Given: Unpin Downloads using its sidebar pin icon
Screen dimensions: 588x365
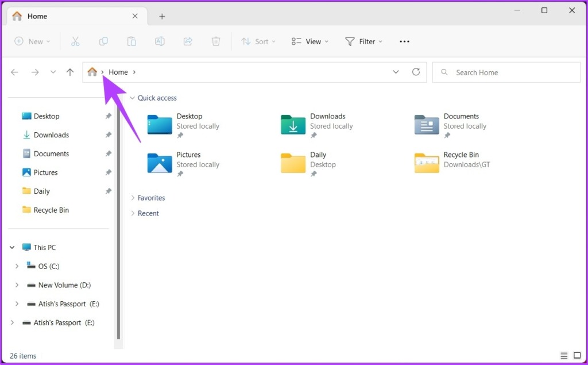Looking at the screenshot, I should [109, 135].
